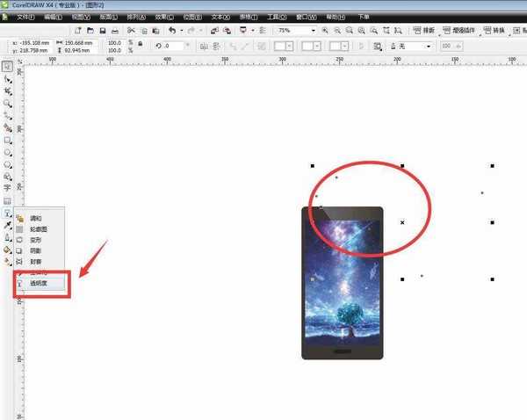
Task: Open the Undo history dropdown arrow
Action: (x=182, y=31)
